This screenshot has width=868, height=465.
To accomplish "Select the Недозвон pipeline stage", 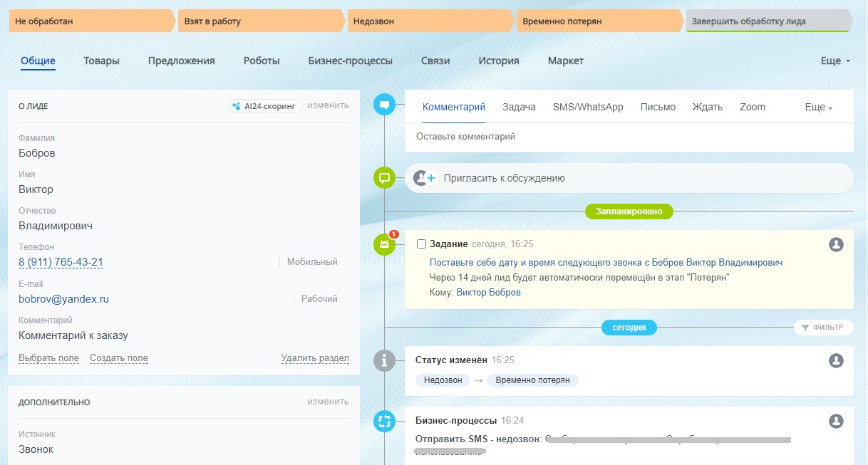I will [430, 21].
